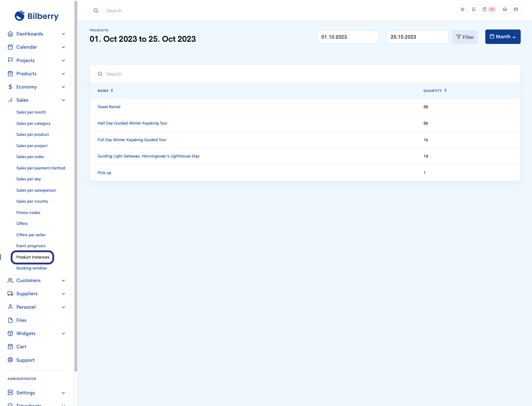The height and width of the screenshot is (406, 532).
Task: Click the Filter button
Action: [465, 37]
